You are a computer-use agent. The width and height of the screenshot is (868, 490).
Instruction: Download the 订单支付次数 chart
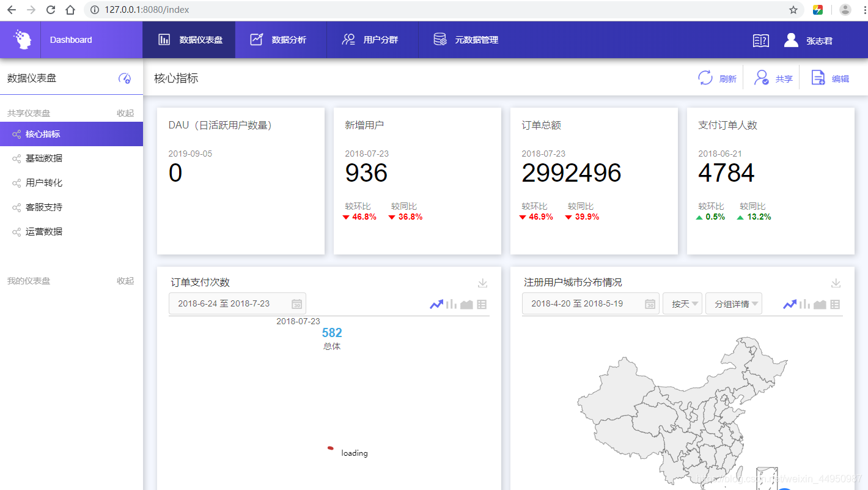pyautogui.click(x=482, y=283)
